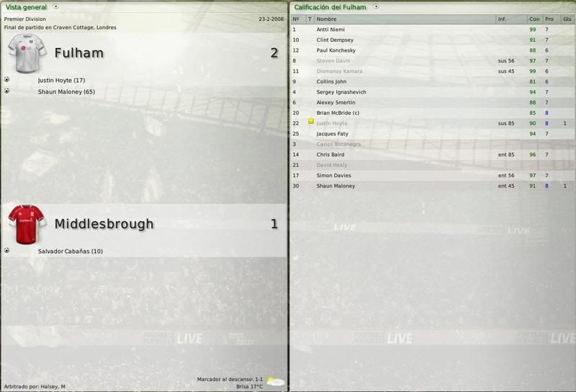Click goal ball icon beside Salvador Cabañas
Screen dimensions: 576x392
click(6, 250)
